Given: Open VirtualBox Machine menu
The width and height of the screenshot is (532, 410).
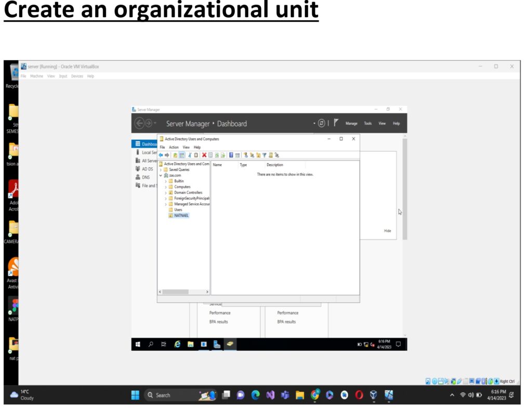Looking at the screenshot, I should [37, 76].
